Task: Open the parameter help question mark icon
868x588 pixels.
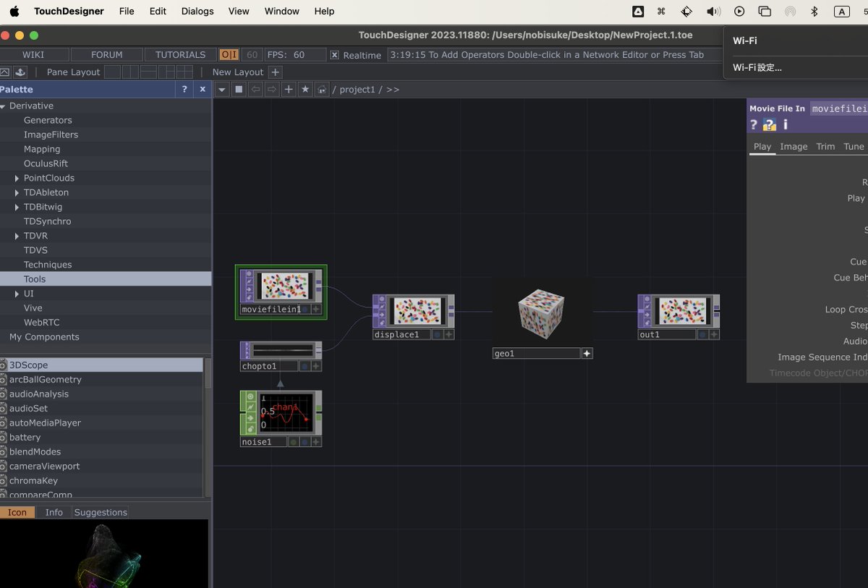Action: point(754,125)
